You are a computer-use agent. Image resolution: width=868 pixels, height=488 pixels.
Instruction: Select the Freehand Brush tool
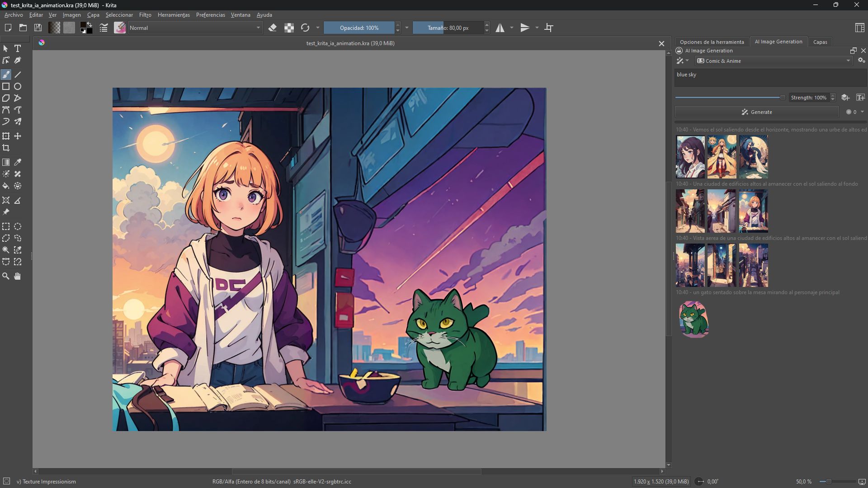pyautogui.click(x=6, y=75)
